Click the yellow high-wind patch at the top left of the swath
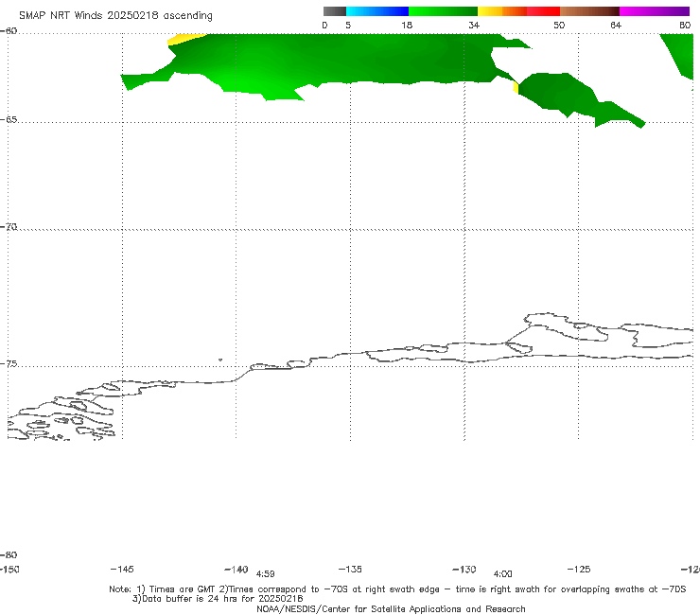 click(x=183, y=39)
